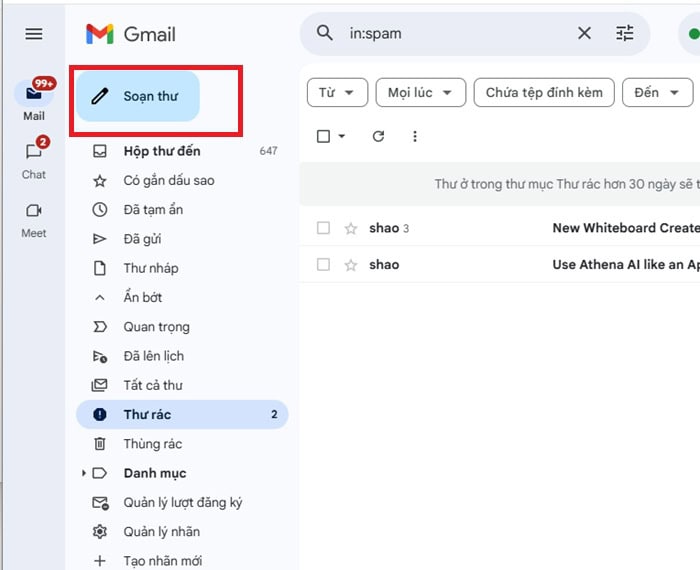700x570 pixels.
Task: Open Quản lý lượt đăng ký
Action: (x=182, y=503)
